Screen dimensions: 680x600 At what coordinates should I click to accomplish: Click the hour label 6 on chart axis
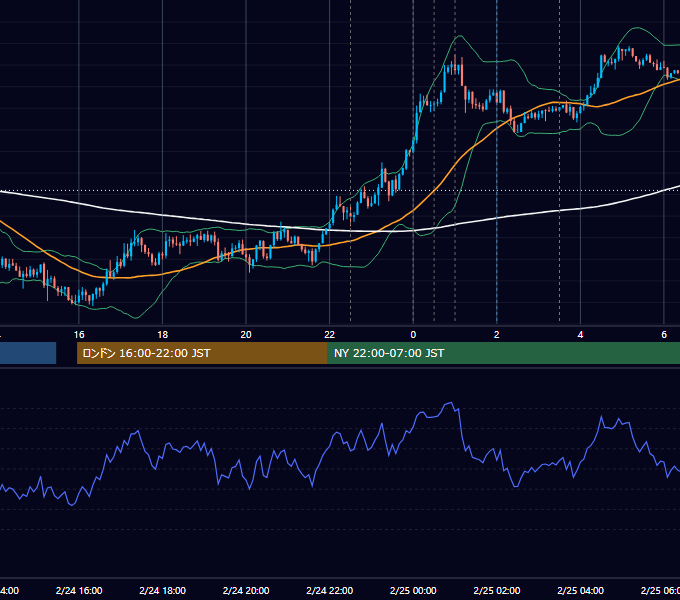(x=664, y=335)
